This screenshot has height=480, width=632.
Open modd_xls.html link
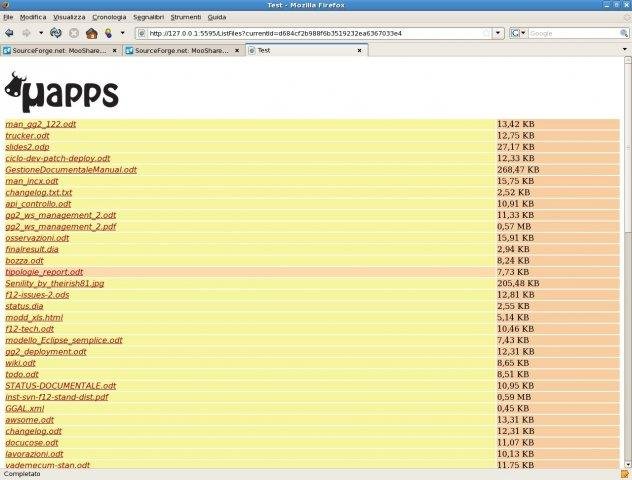pyautogui.click(x=34, y=317)
